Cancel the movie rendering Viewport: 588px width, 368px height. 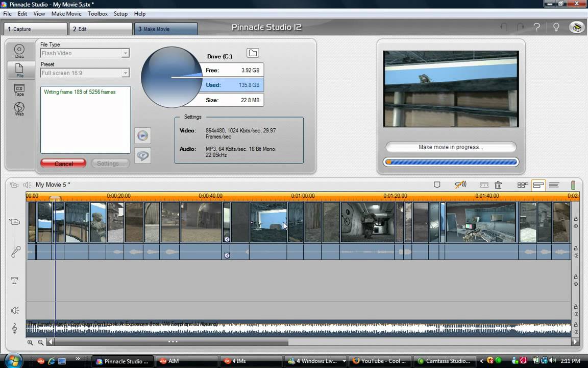coord(63,164)
